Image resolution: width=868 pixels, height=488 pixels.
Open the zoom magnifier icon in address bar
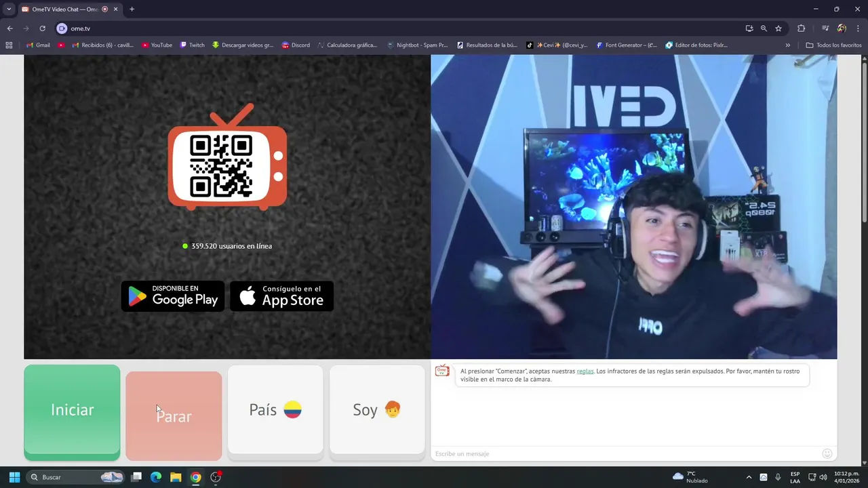click(x=764, y=28)
